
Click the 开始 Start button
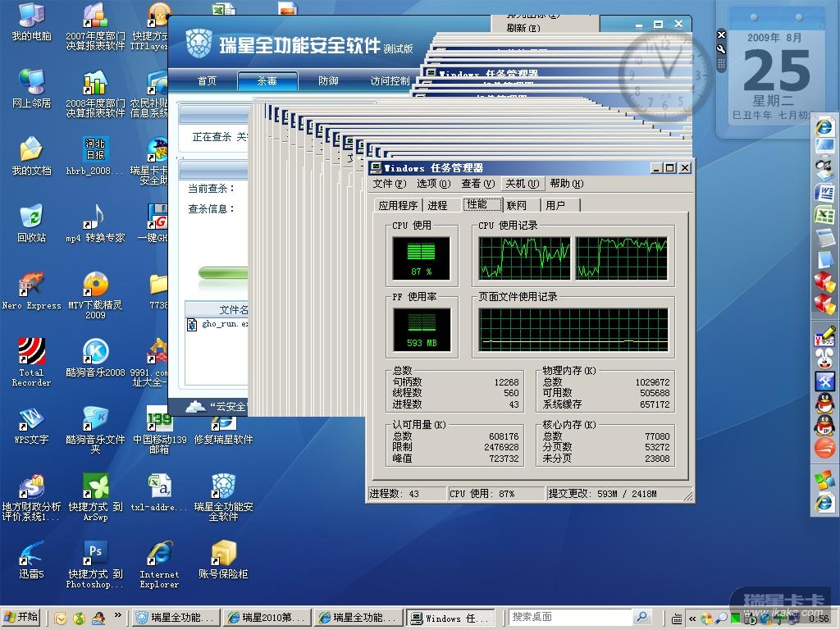21,617
